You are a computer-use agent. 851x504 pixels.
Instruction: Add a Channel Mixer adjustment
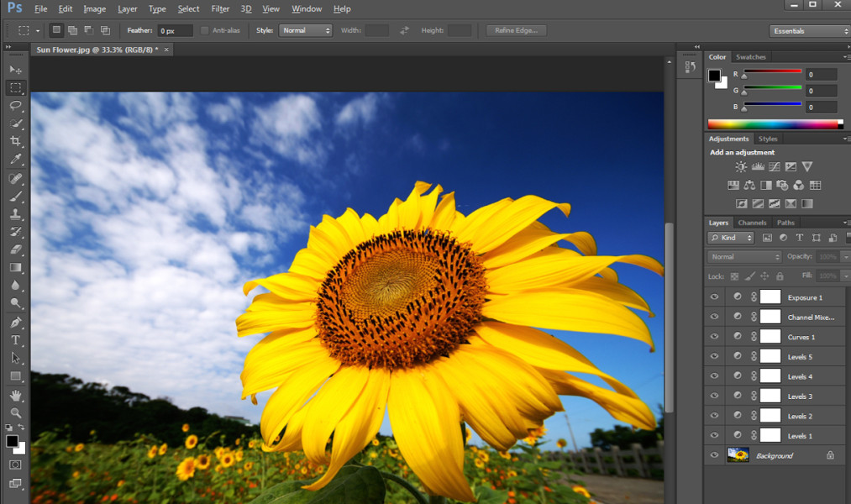click(798, 186)
